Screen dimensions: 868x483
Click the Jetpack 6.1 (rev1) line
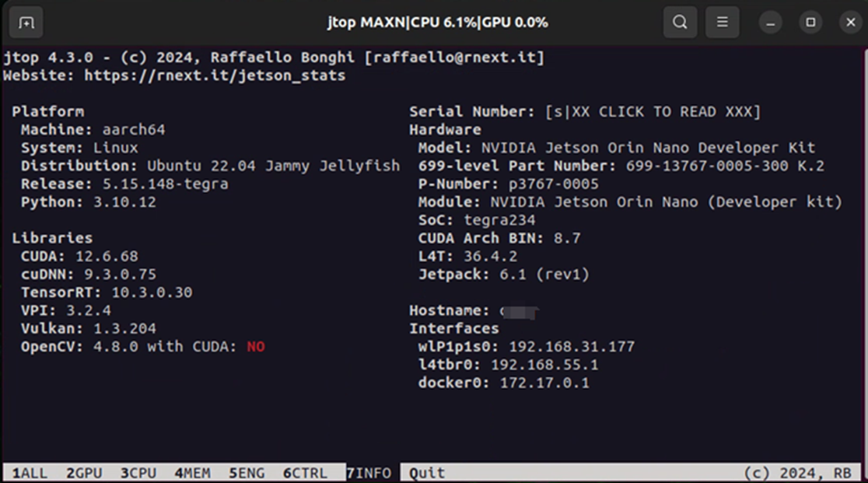[x=504, y=275]
